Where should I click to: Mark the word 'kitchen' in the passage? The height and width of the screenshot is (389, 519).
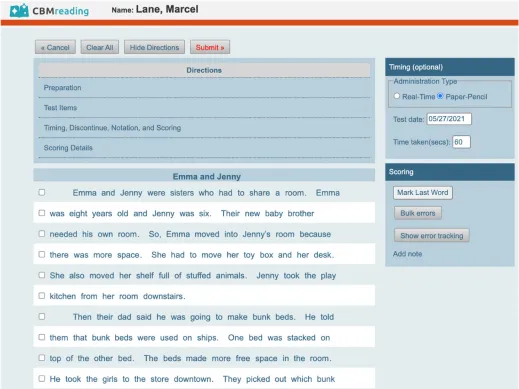click(63, 296)
